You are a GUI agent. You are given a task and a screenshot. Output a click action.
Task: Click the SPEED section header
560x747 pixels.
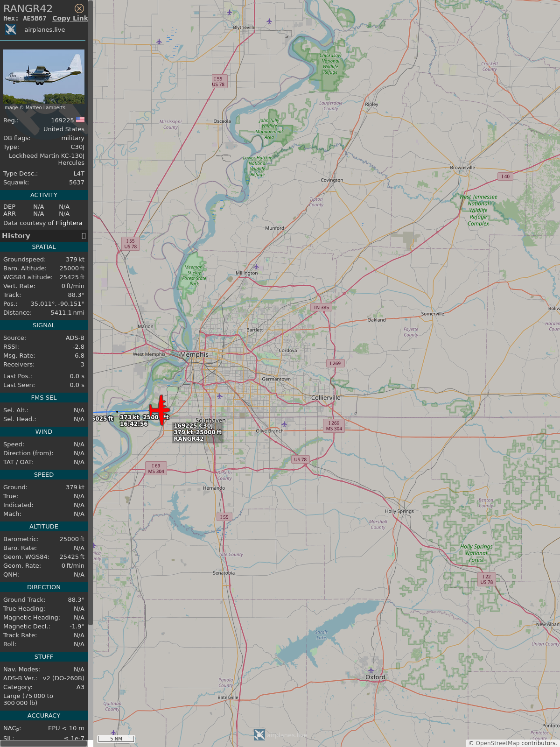tap(44, 475)
